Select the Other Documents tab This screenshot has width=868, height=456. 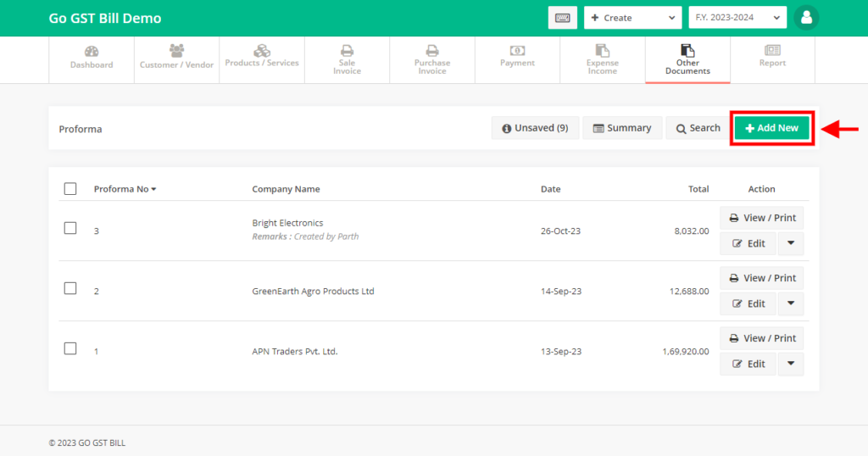coord(687,59)
